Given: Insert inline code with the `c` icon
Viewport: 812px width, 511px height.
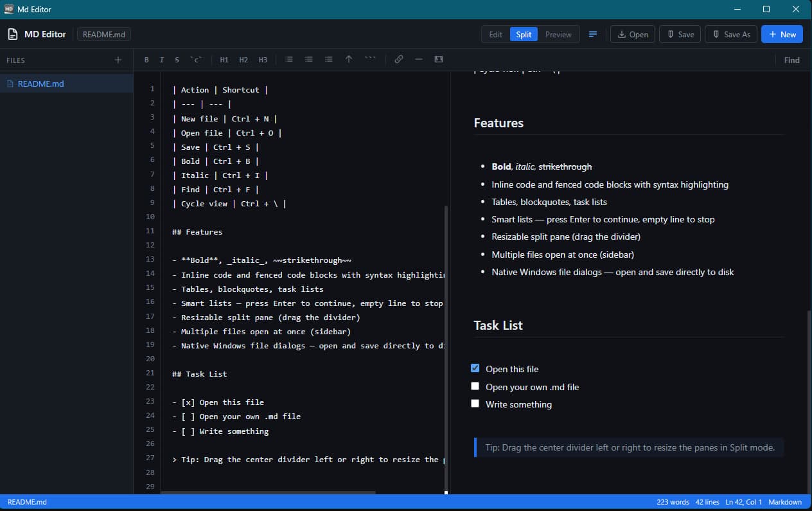Looking at the screenshot, I should tap(195, 60).
